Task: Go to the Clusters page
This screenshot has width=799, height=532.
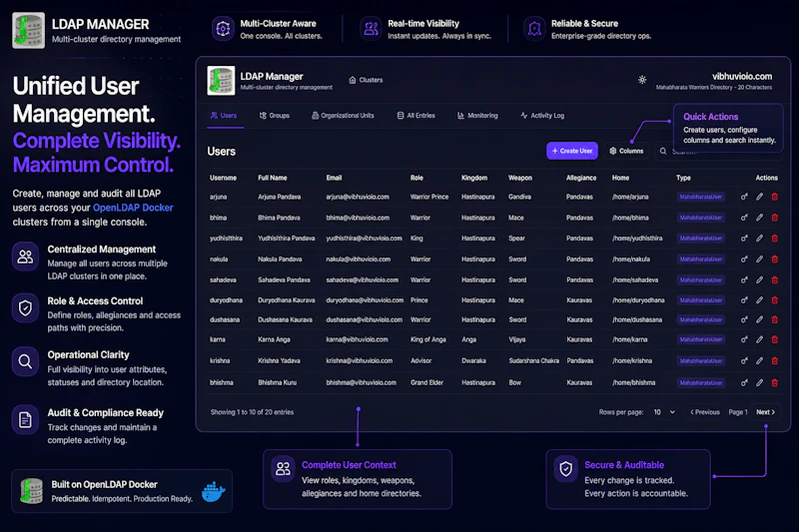Action: tap(366, 80)
